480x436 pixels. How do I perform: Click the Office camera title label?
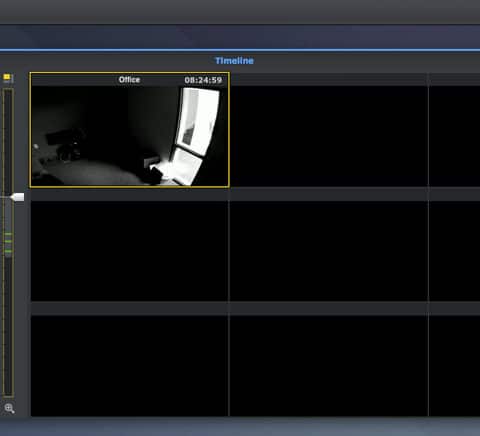129,80
